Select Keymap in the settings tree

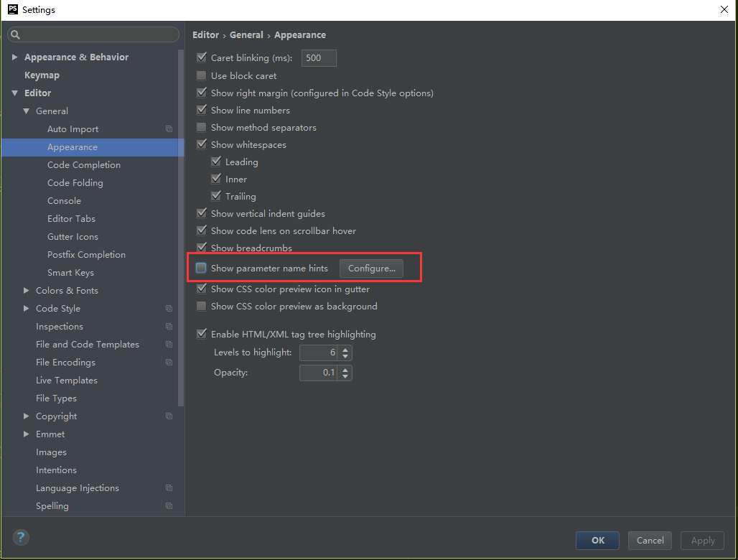point(42,75)
